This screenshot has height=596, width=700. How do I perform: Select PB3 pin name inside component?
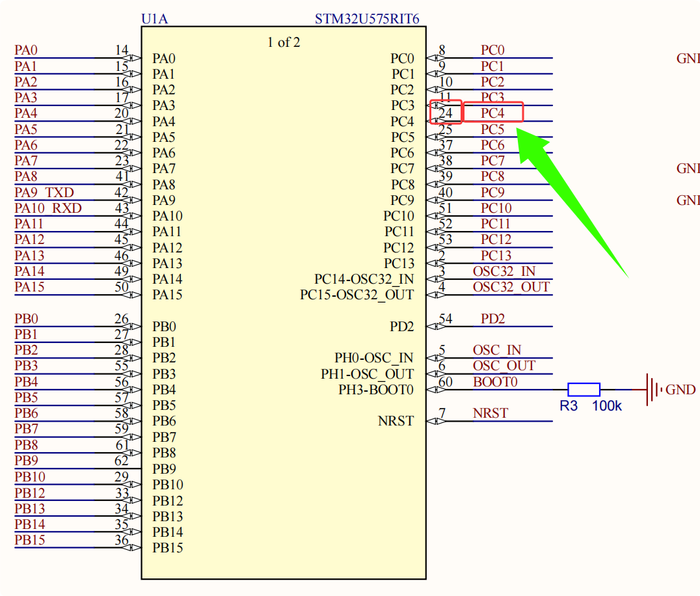pos(164,374)
